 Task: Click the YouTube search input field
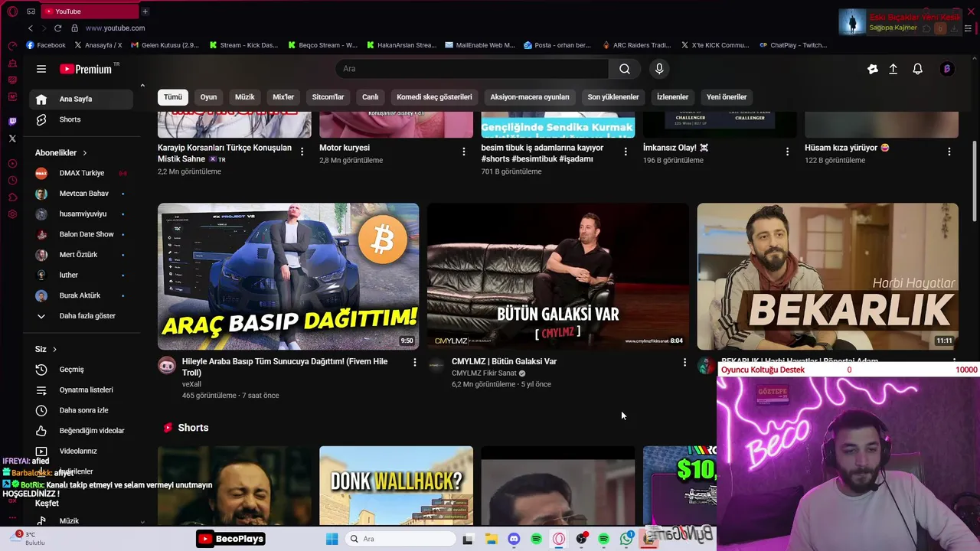[x=472, y=69]
